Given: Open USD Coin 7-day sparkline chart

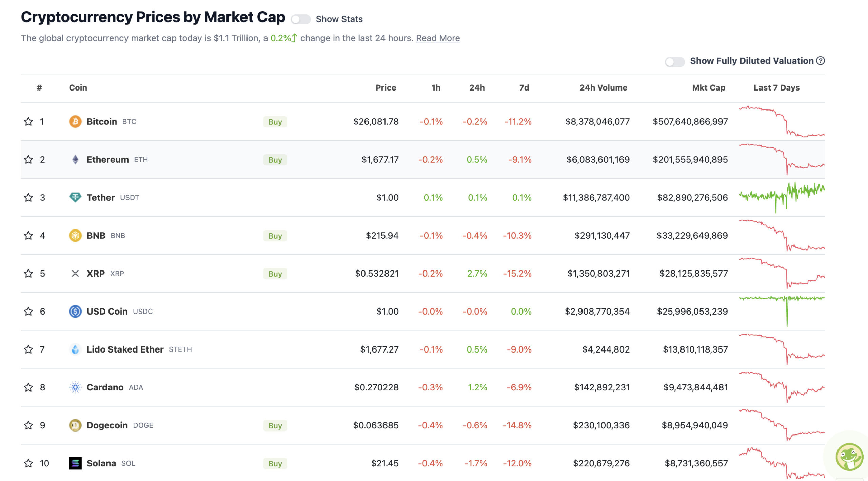Looking at the screenshot, I should (x=782, y=311).
